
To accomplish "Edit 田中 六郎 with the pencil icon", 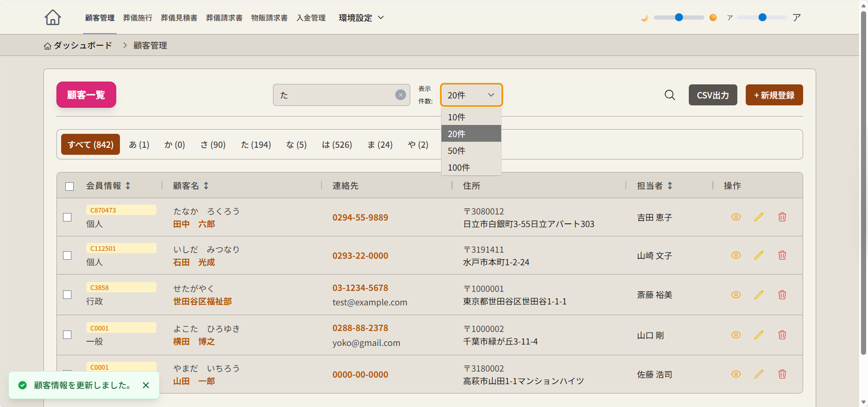I will (759, 217).
